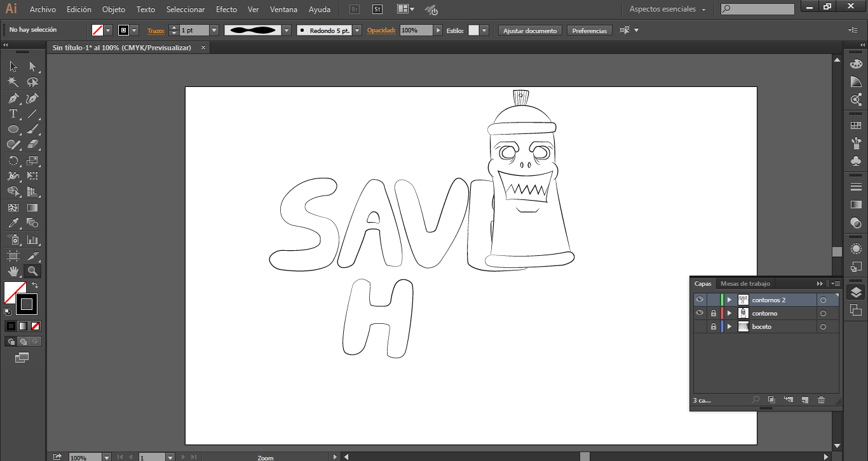
Task: Choose the Hand tool
Action: 13,271
